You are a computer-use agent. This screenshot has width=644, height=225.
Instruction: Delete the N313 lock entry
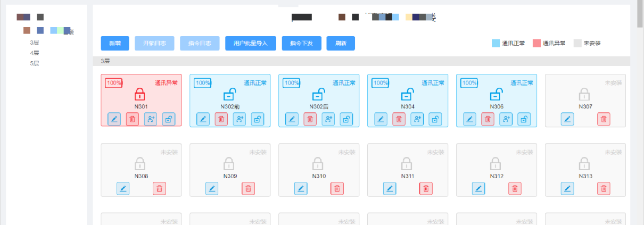click(604, 188)
